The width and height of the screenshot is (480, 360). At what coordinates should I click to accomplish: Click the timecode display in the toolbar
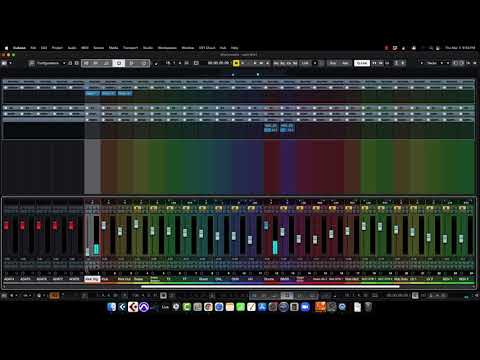coord(218,63)
